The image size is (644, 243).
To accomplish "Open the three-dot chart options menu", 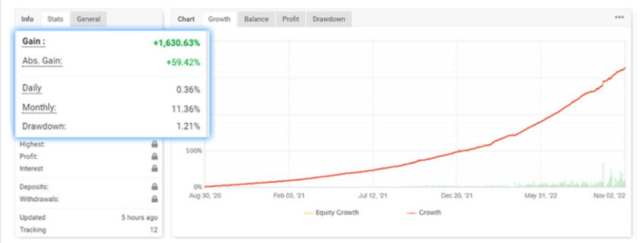I will coord(619,17).
